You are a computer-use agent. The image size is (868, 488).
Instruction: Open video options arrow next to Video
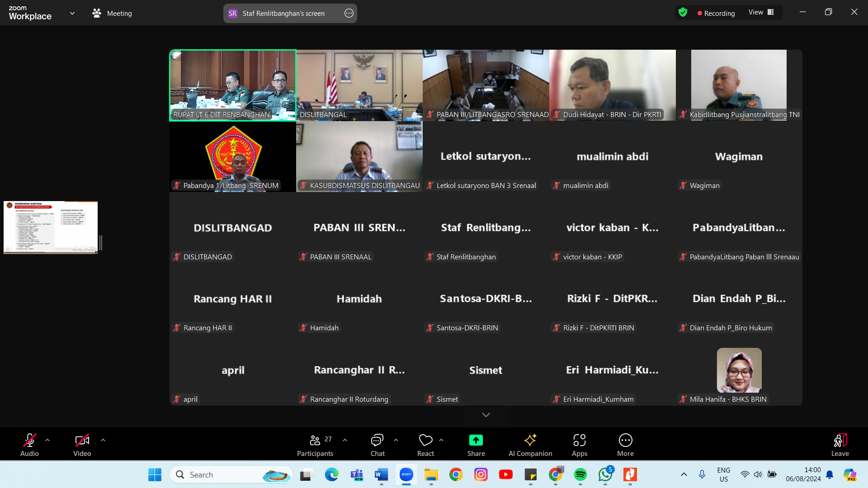[x=103, y=440]
